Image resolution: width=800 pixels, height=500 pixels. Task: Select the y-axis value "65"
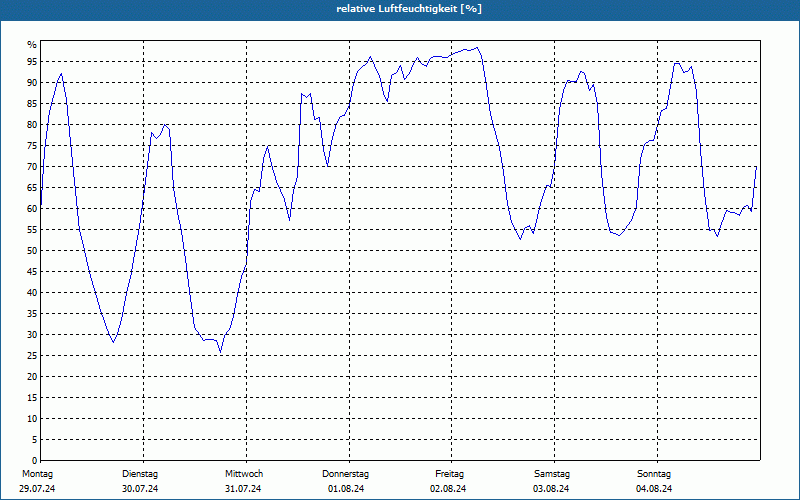click(x=32, y=188)
